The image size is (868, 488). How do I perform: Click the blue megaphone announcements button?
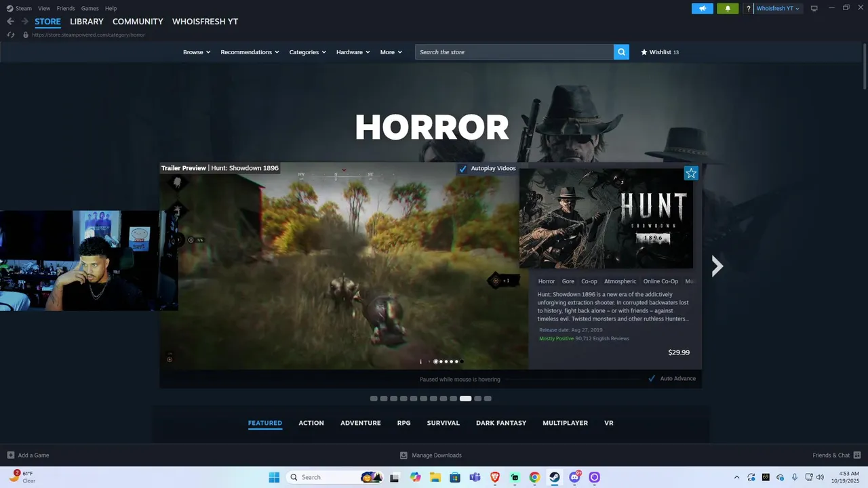pyautogui.click(x=703, y=9)
